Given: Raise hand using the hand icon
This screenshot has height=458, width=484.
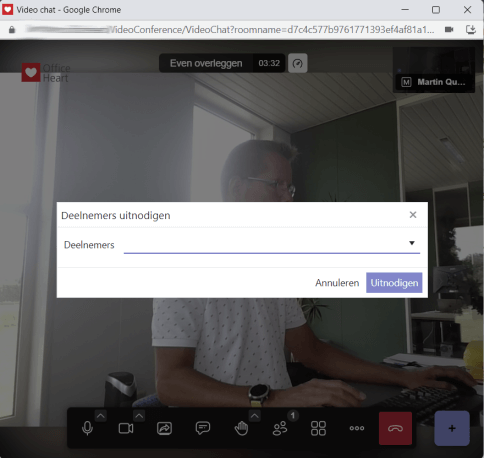Looking at the screenshot, I should [241, 428].
